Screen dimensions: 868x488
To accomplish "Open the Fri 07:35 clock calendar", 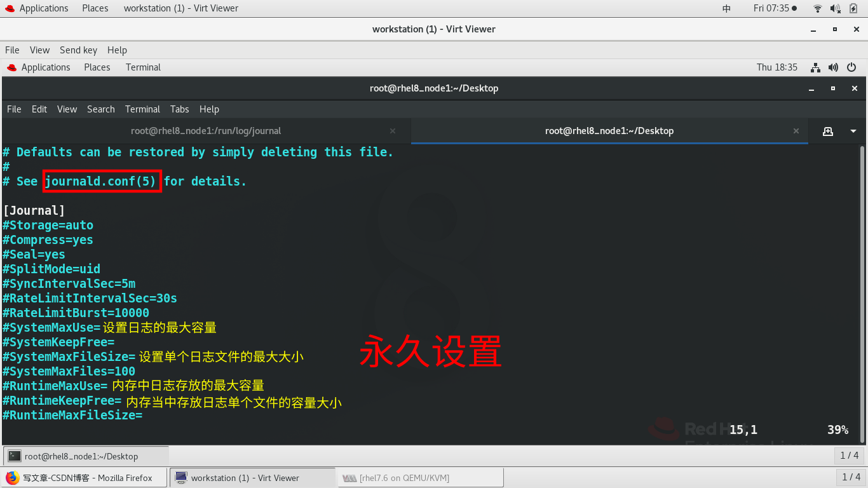I will pos(775,8).
